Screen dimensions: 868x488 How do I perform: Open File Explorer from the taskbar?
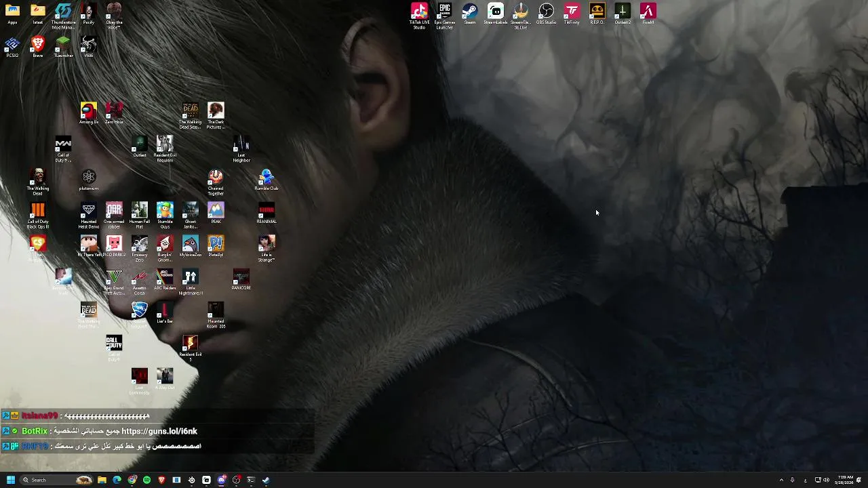(102, 480)
